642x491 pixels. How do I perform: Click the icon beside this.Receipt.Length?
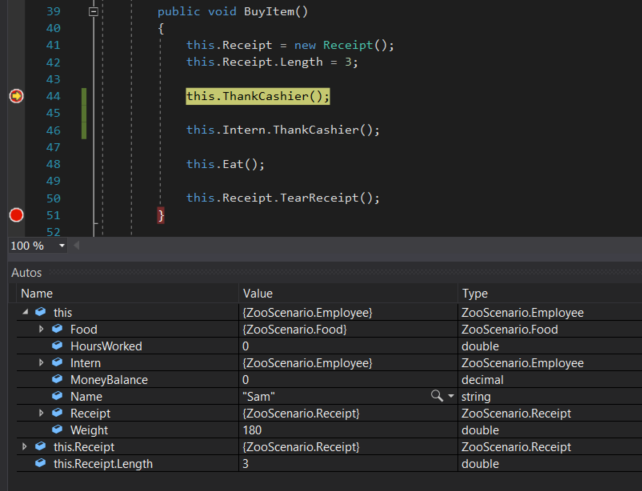point(41,464)
